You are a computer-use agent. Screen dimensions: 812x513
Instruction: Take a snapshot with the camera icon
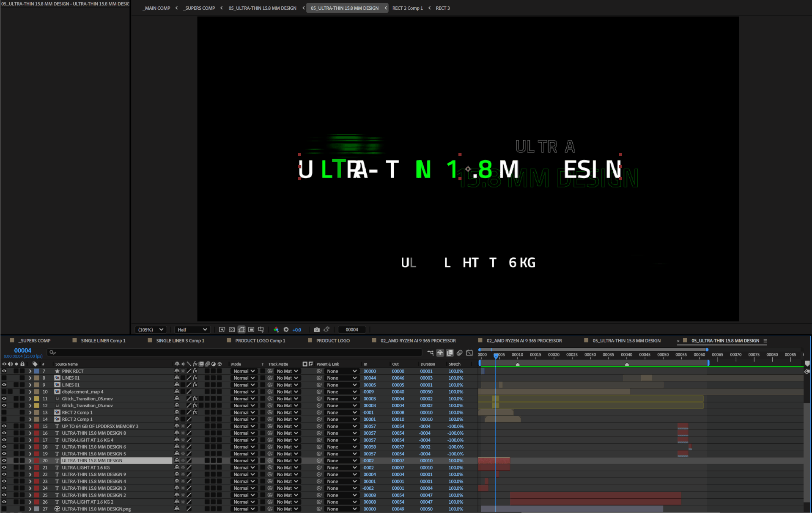pyautogui.click(x=317, y=329)
